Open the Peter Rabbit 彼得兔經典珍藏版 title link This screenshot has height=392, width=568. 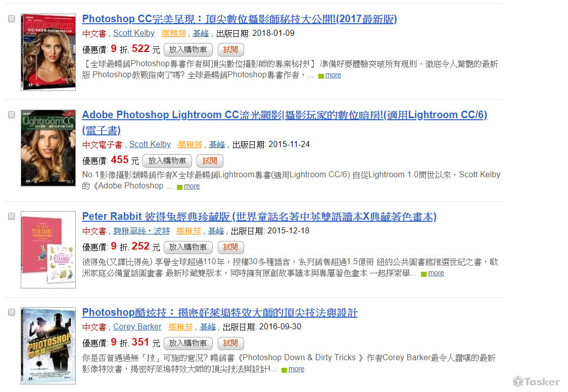259,216
